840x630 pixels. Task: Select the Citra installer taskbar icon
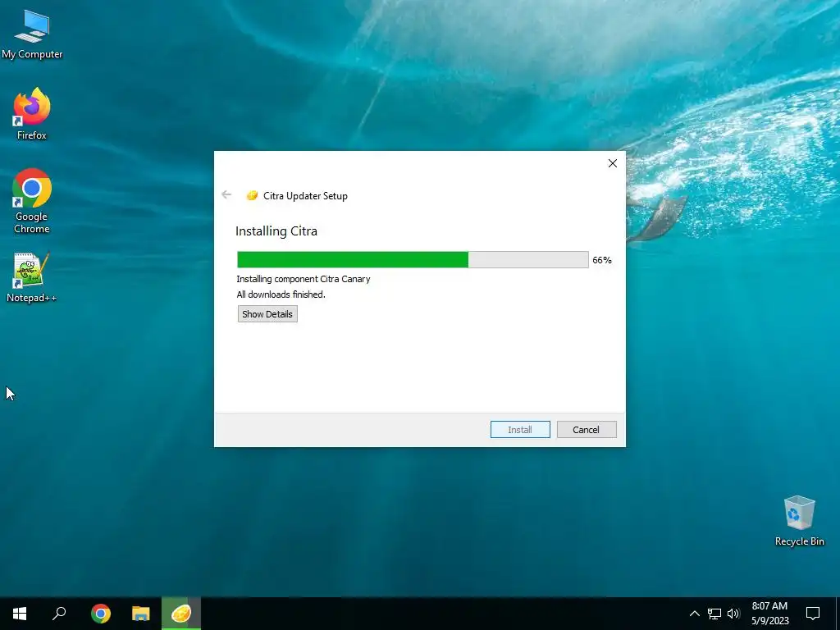[181, 614]
